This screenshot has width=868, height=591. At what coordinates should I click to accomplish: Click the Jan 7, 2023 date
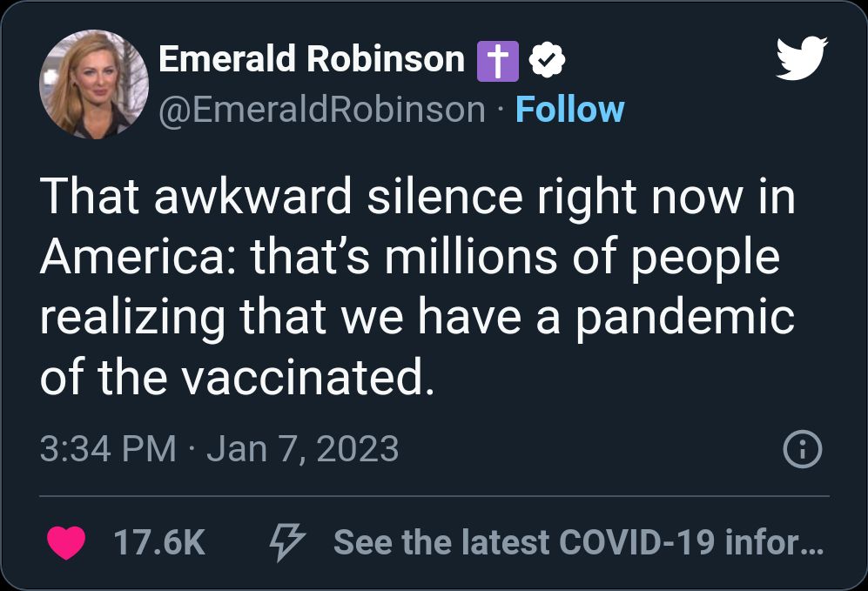point(303,449)
